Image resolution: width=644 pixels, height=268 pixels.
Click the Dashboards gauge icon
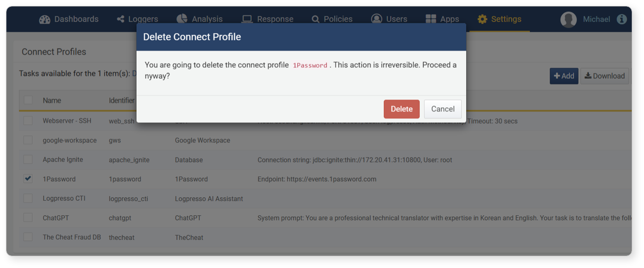[x=45, y=19]
